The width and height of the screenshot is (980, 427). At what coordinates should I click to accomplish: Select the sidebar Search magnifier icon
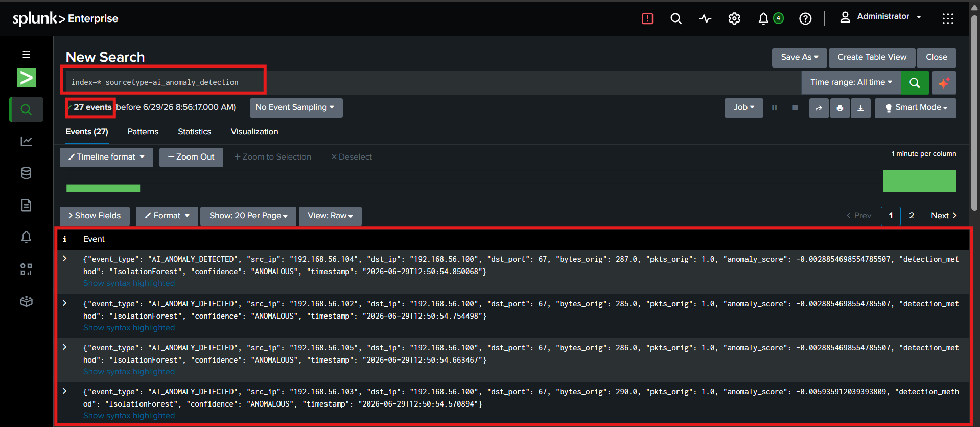[27, 109]
